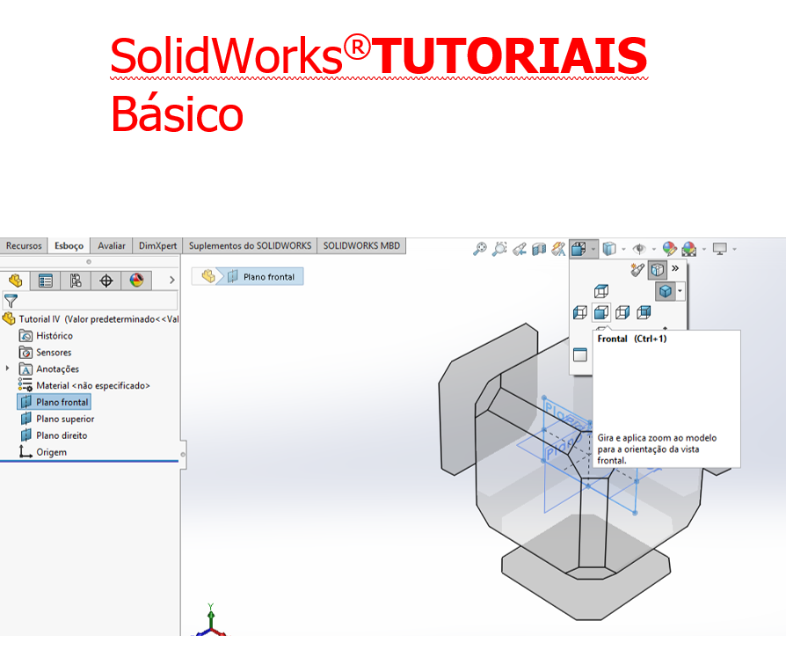Expand the Anotações tree node
The height and width of the screenshot is (672, 786).
pyautogui.click(x=7, y=369)
